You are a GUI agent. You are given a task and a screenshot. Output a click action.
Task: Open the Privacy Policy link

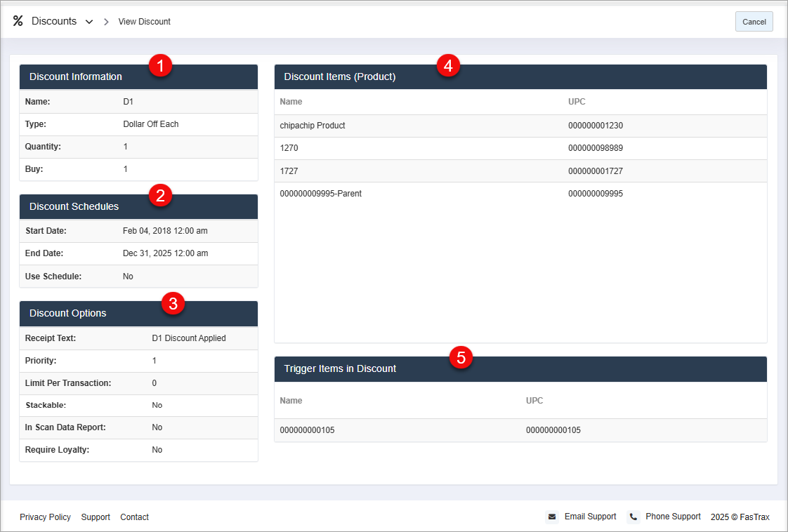tap(45, 517)
